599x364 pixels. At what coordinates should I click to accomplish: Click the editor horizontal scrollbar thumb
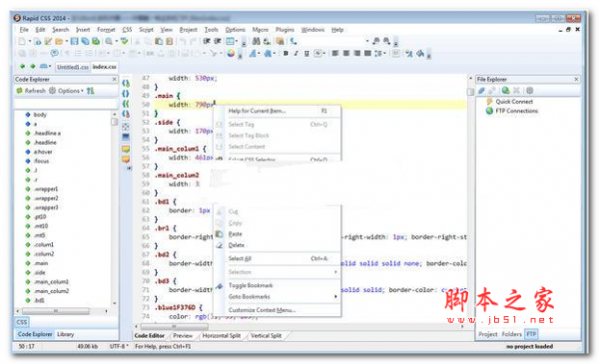coord(174,327)
